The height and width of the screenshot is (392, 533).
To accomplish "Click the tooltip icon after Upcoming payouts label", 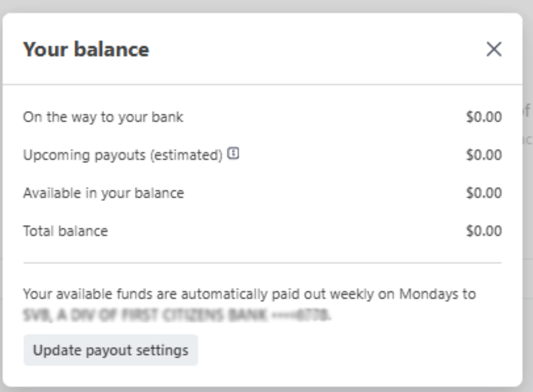I will pyautogui.click(x=234, y=153).
